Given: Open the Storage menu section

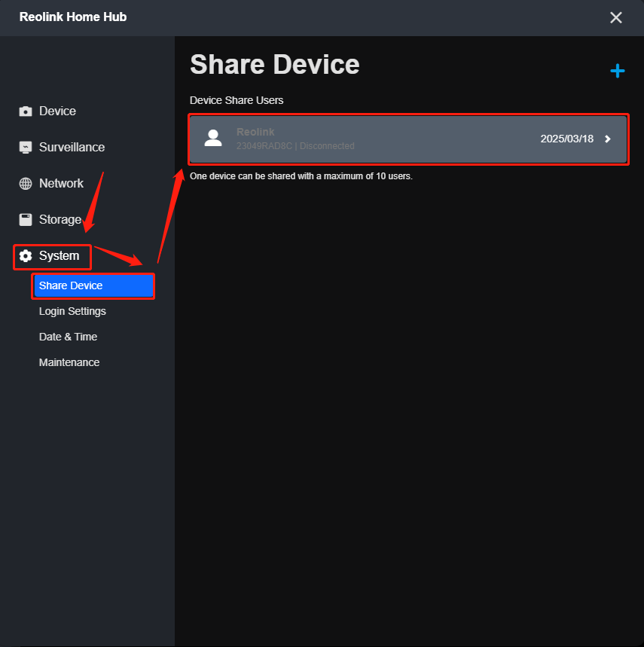Looking at the screenshot, I should pos(60,219).
